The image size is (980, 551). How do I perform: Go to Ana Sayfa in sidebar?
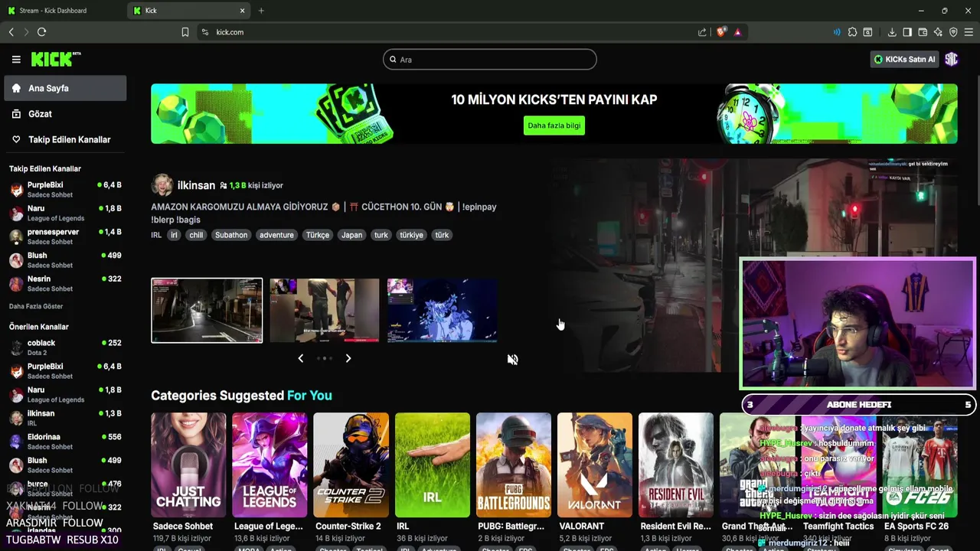point(65,88)
